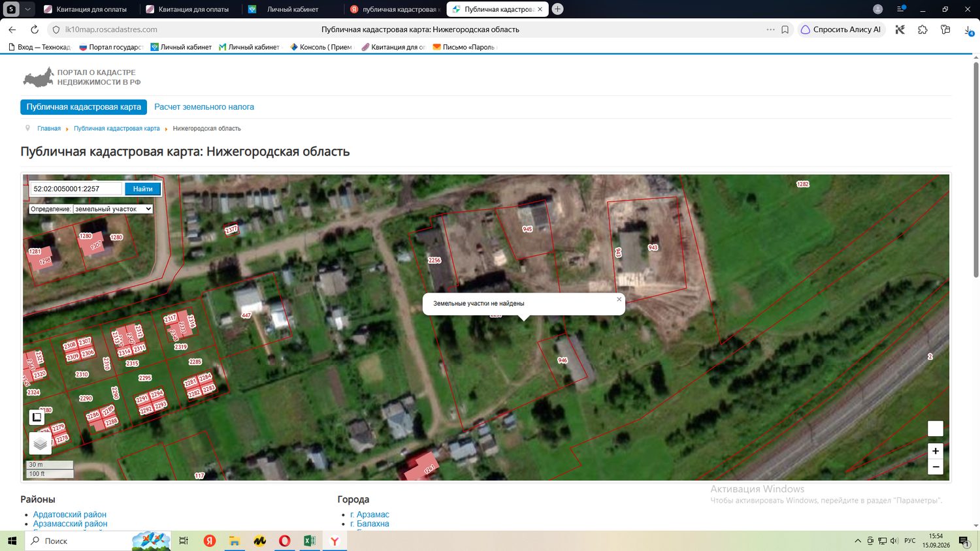Click the 'Найти' search button

pos(142,189)
